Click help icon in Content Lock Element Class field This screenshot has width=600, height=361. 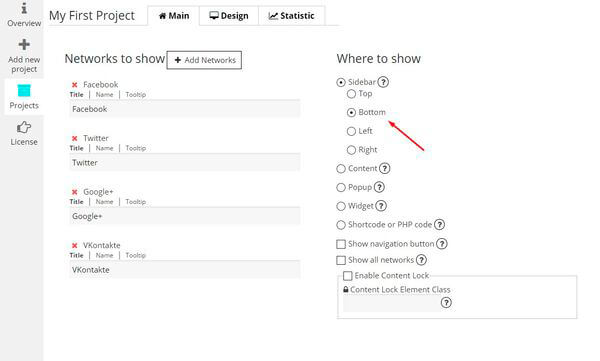pyautogui.click(x=446, y=303)
